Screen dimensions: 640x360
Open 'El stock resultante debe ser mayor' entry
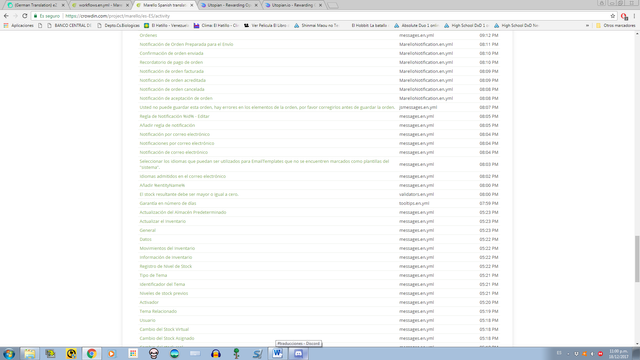[x=189, y=194]
